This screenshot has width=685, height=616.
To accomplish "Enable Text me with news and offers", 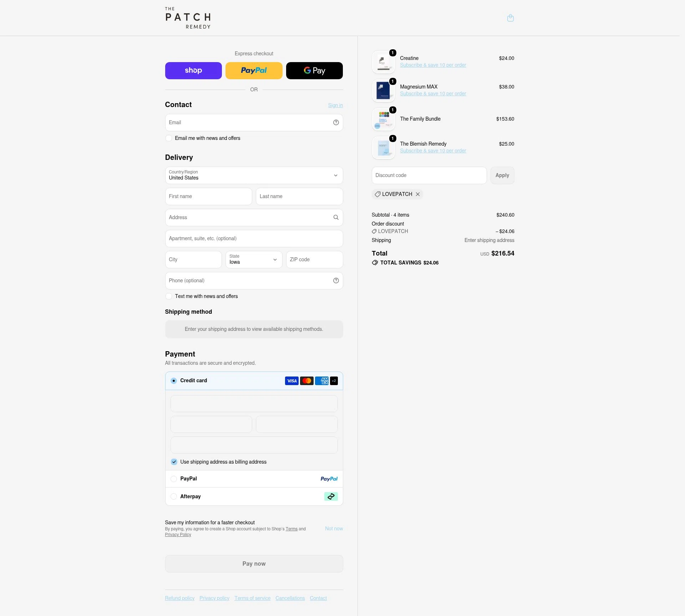I will (x=169, y=296).
